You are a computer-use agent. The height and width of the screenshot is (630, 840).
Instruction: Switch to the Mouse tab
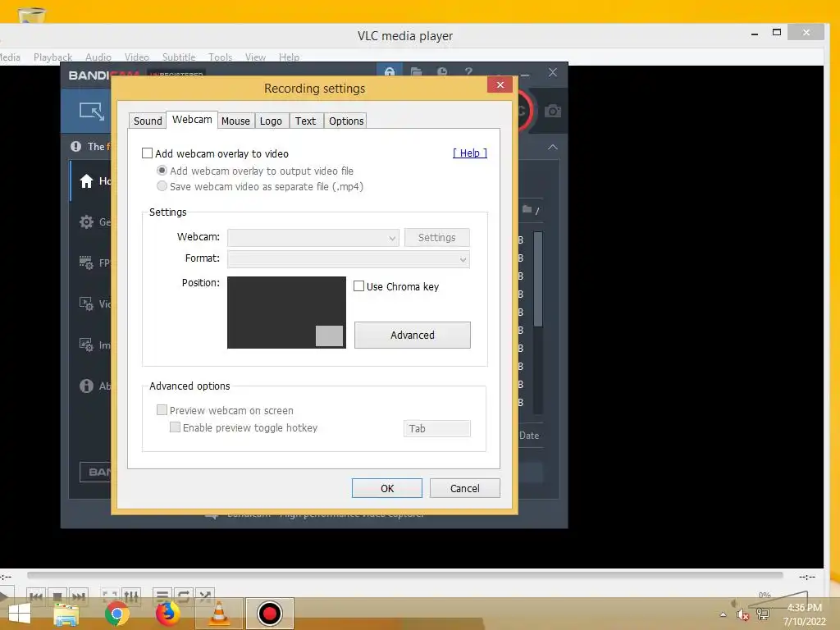point(235,121)
